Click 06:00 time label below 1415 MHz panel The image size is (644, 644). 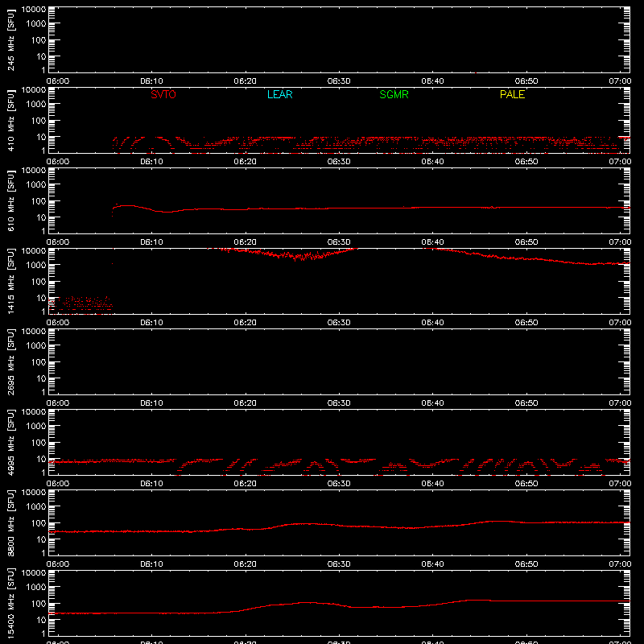click(58, 323)
